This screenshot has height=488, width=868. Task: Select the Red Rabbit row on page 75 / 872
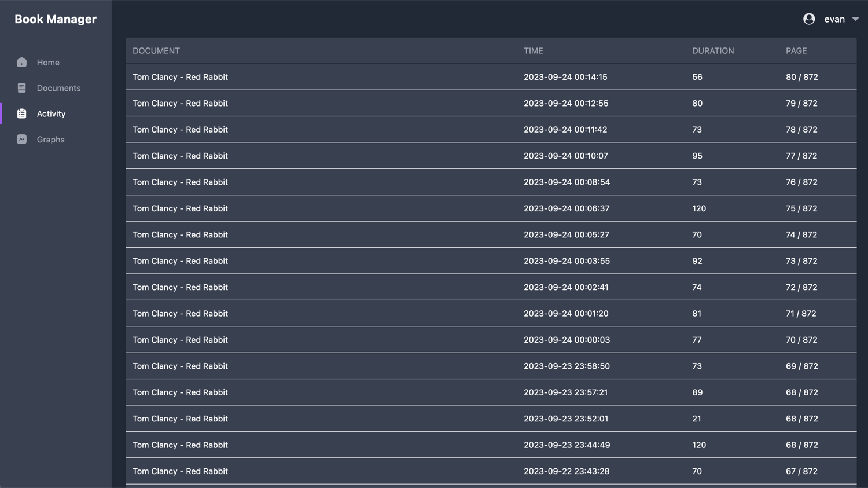click(180, 208)
